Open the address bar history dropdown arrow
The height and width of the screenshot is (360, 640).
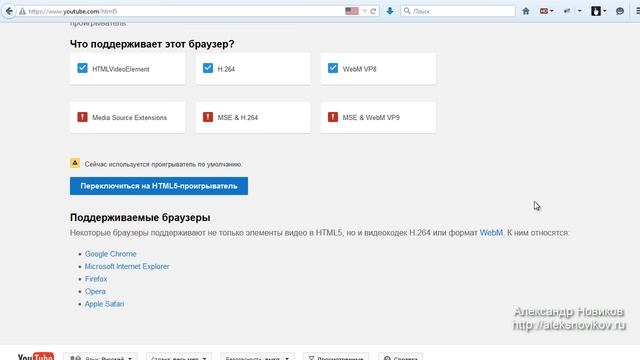click(x=364, y=11)
